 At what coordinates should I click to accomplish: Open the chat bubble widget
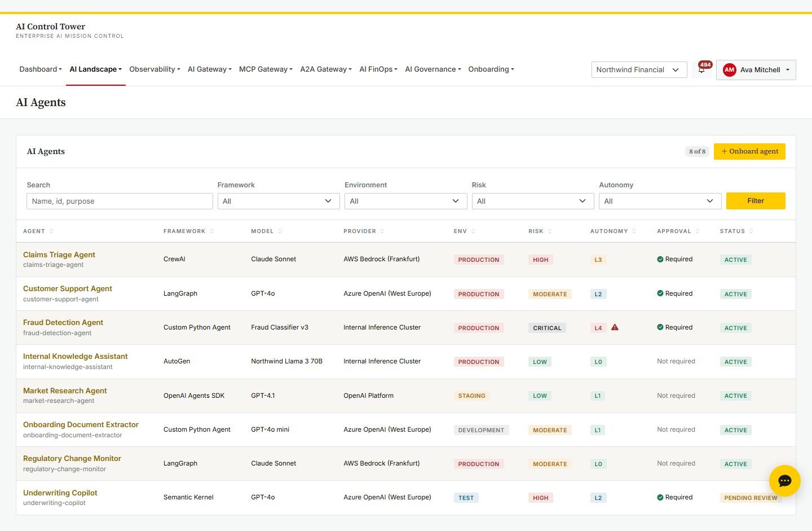(x=784, y=481)
